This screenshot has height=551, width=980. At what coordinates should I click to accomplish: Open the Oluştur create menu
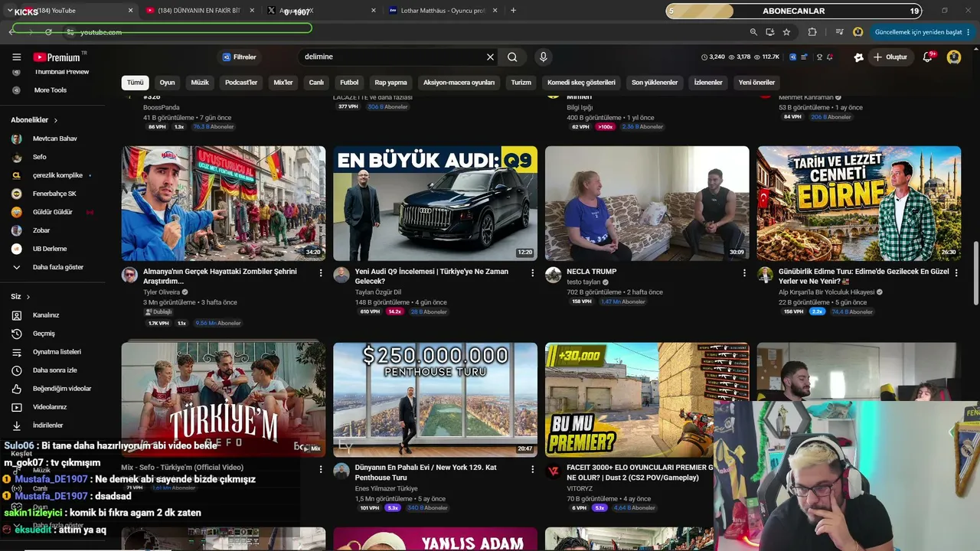click(890, 57)
